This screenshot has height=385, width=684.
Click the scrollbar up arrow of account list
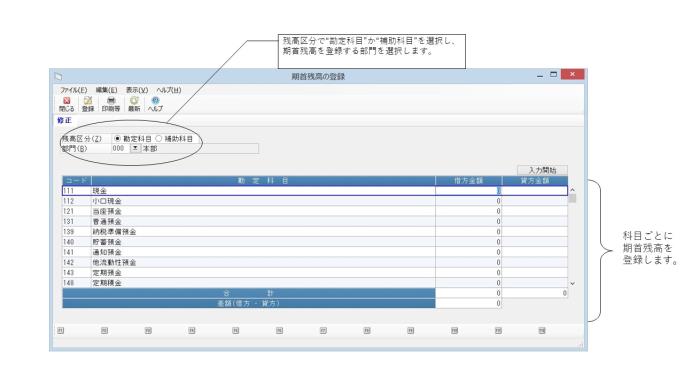click(572, 190)
